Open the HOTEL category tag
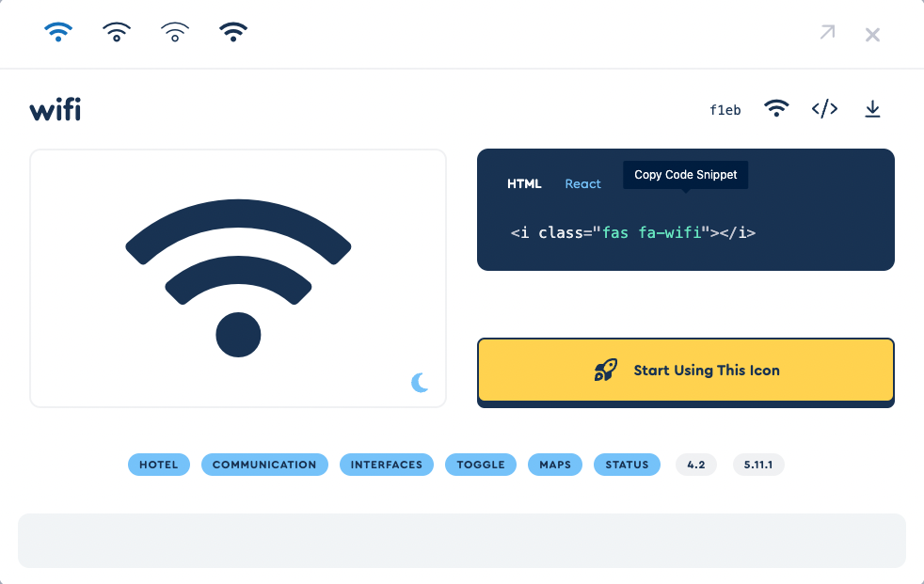The image size is (924, 584). tap(158, 465)
